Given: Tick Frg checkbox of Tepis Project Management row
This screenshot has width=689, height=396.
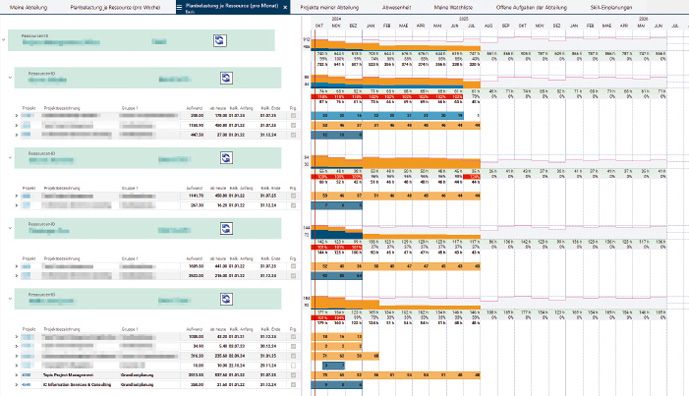Looking at the screenshot, I should [x=293, y=375].
